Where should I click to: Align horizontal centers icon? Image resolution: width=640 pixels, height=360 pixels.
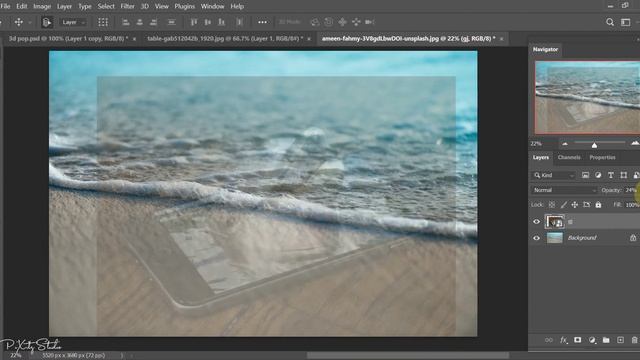point(140,22)
